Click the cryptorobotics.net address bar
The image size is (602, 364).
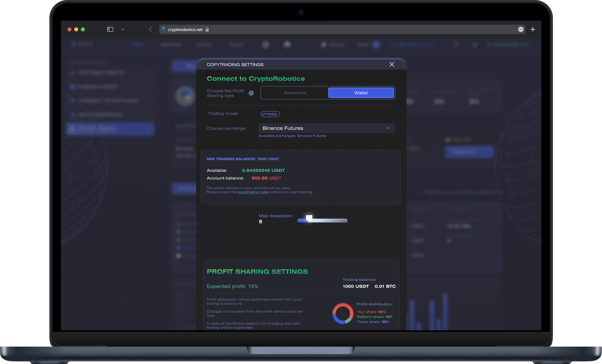pyautogui.click(x=334, y=29)
